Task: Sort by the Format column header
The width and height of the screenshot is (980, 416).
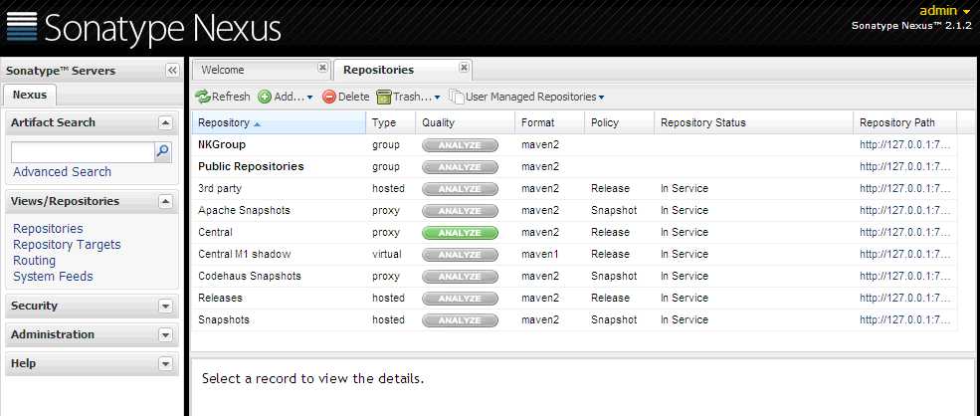Action: point(549,122)
